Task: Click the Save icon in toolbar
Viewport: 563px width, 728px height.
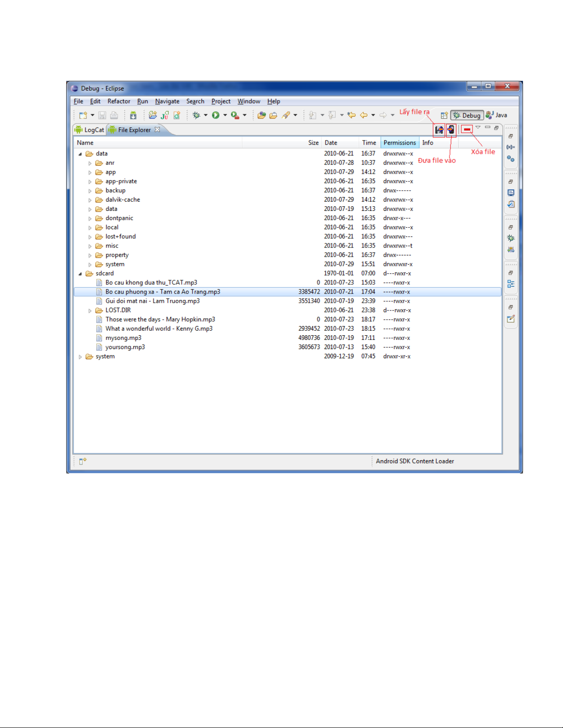Action: point(102,115)
